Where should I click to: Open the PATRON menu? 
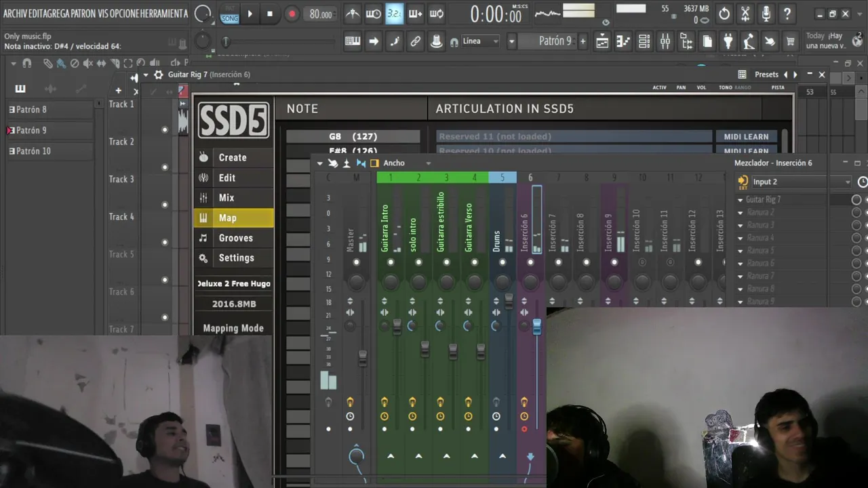click(x=83, y=14)
